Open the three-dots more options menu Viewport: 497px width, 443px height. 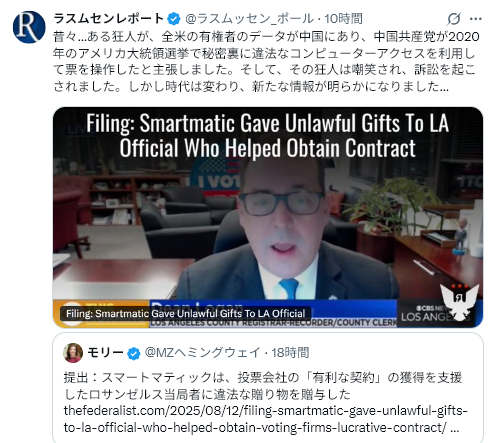coord(476,19)
